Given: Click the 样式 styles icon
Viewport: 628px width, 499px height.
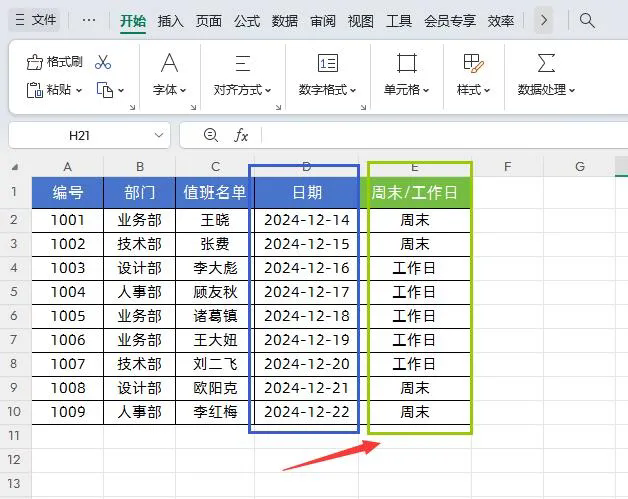Looking at the screenshot, I should point(473,63).
